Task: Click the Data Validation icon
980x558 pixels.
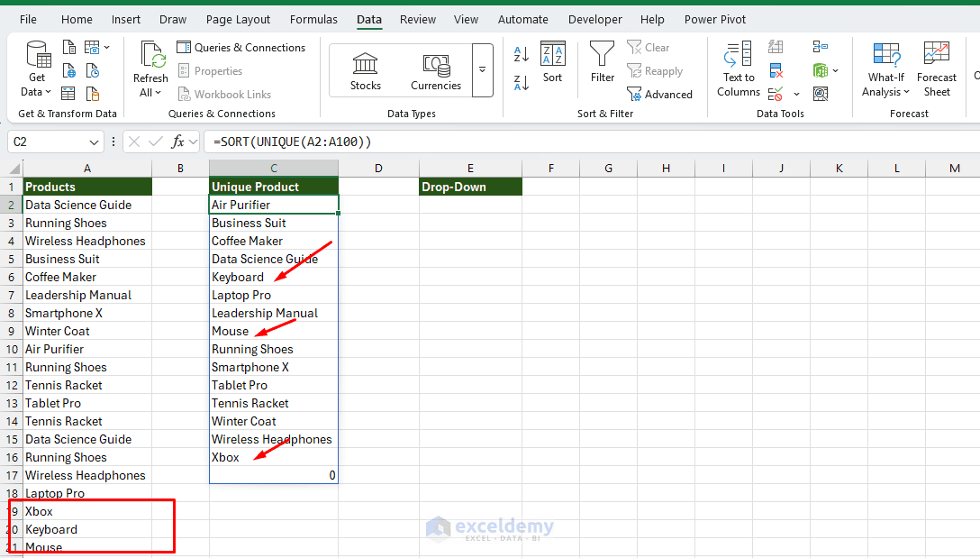Action: point(776,94)
